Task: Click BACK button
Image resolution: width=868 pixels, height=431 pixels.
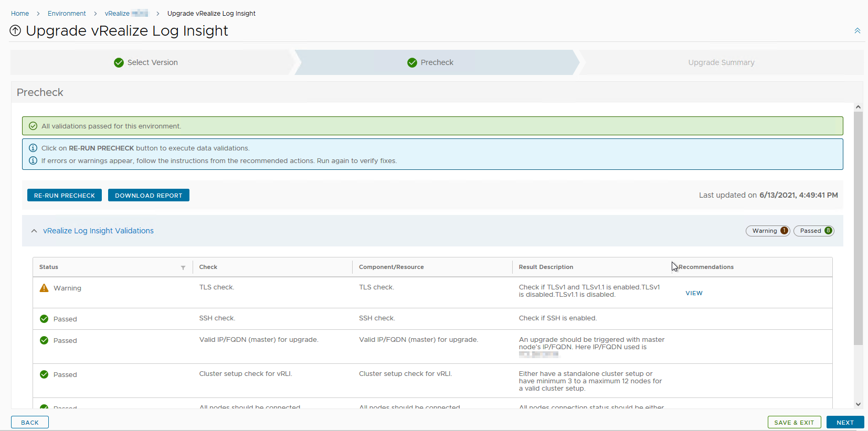Action: pos(30,423)
